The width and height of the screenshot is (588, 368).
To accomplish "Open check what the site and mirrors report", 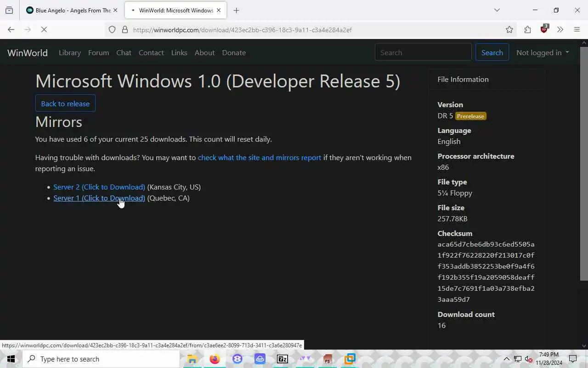I will 260,157.
